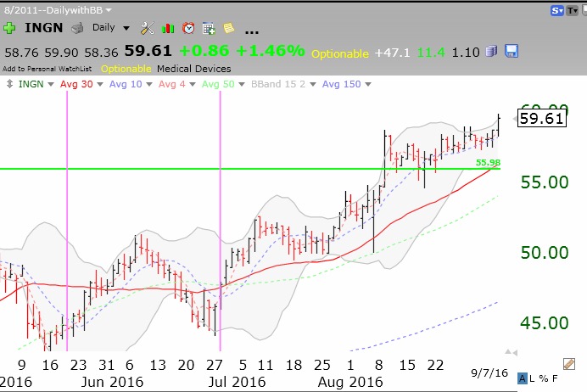Click the Aug 2016 time axis label

[x=350, y=383]
